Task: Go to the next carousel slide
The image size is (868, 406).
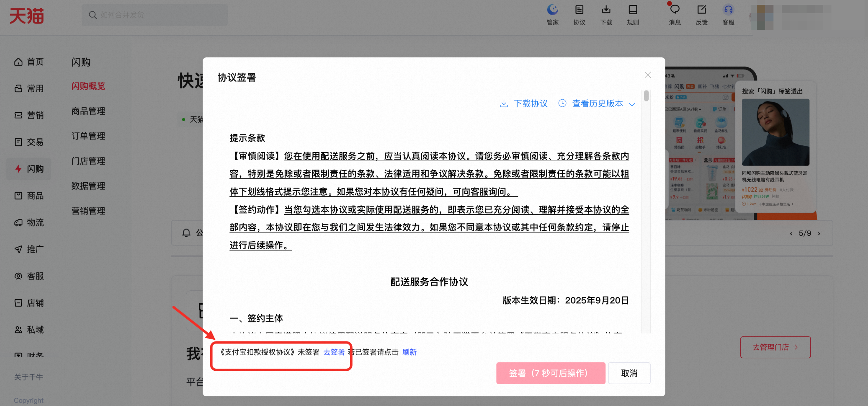Action: (819, 234)
